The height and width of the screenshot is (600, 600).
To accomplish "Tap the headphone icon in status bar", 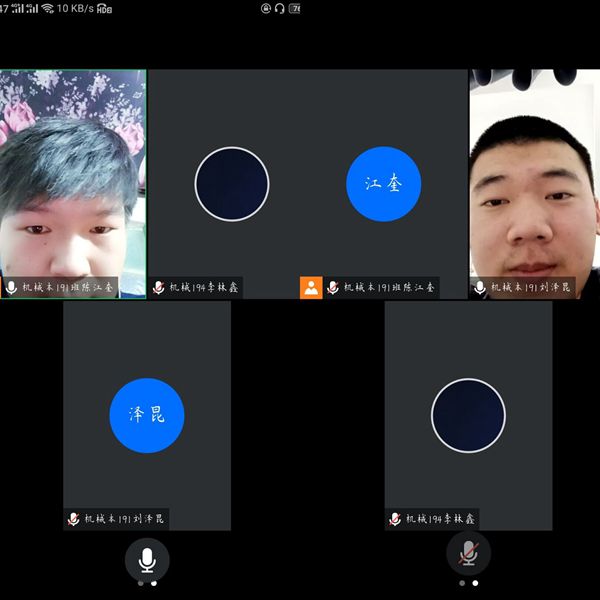I will click(x=280, y=8).
